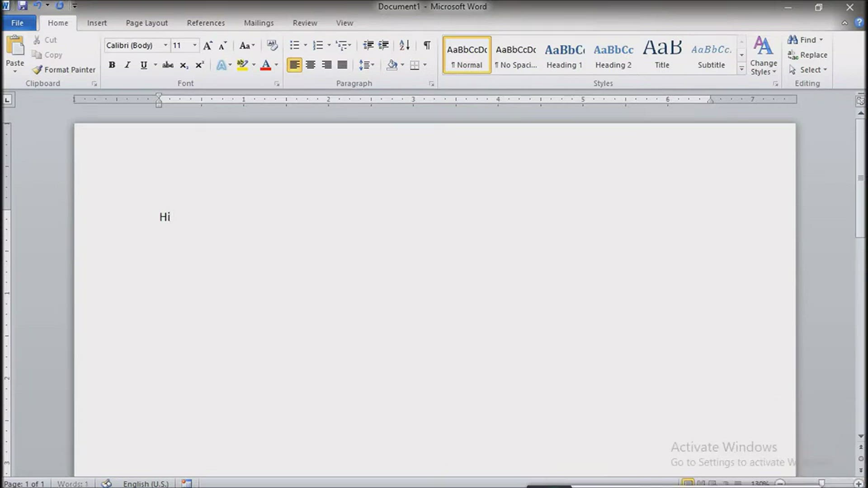
Task: Click the Copy icon
Action: pyautogui.click(x=37, y=55)
